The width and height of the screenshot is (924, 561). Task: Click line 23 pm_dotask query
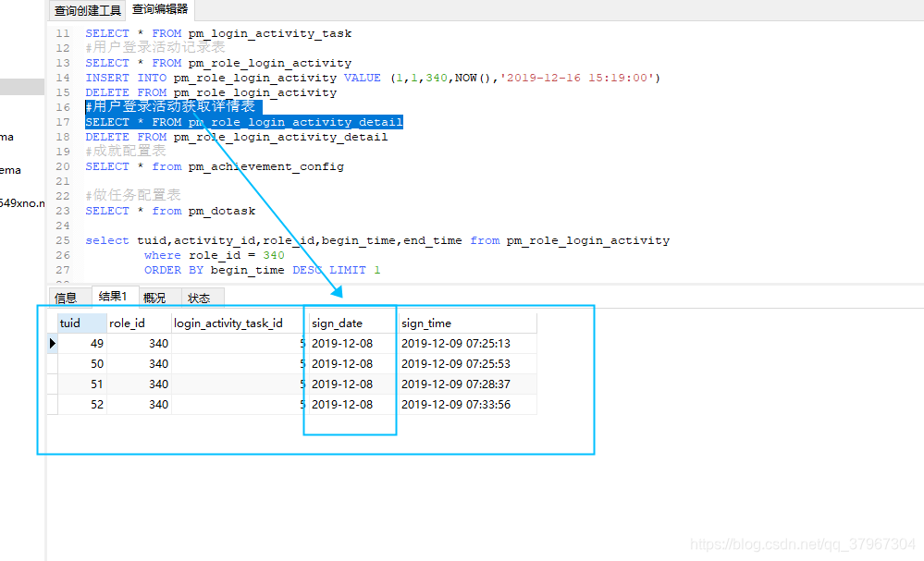point(170,211)
